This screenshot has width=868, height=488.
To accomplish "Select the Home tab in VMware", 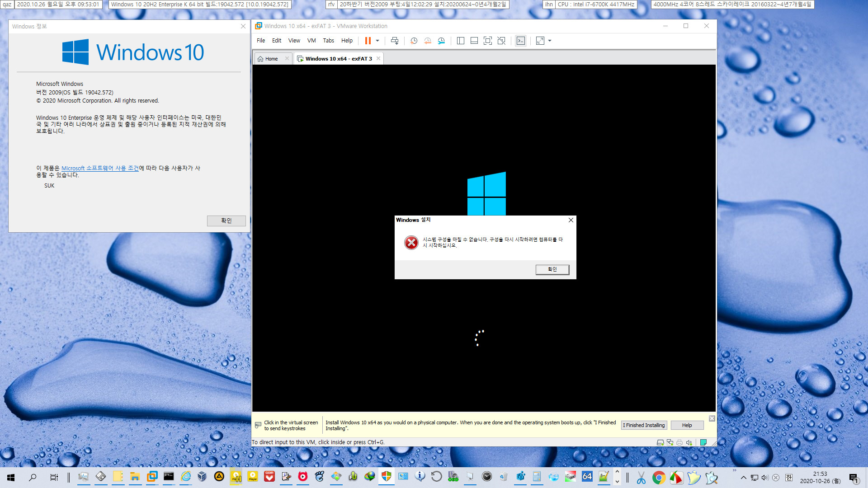I will click(271, 58).
